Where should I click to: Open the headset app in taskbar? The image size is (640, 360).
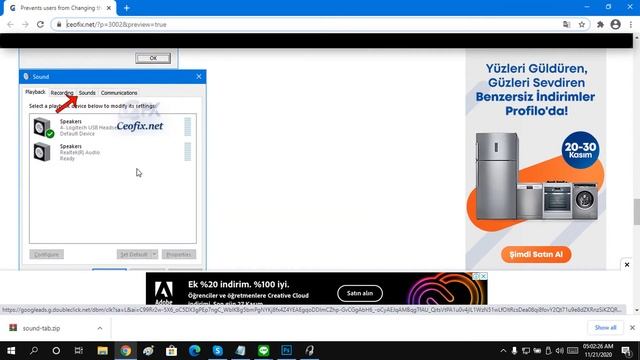pyautogui.click(x=310, y=351)
